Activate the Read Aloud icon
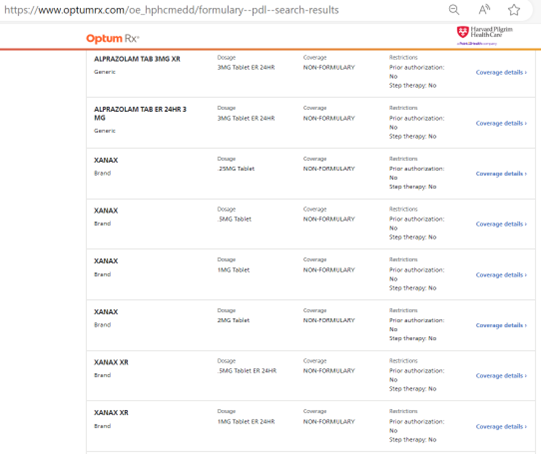 (x=484, y=10)
